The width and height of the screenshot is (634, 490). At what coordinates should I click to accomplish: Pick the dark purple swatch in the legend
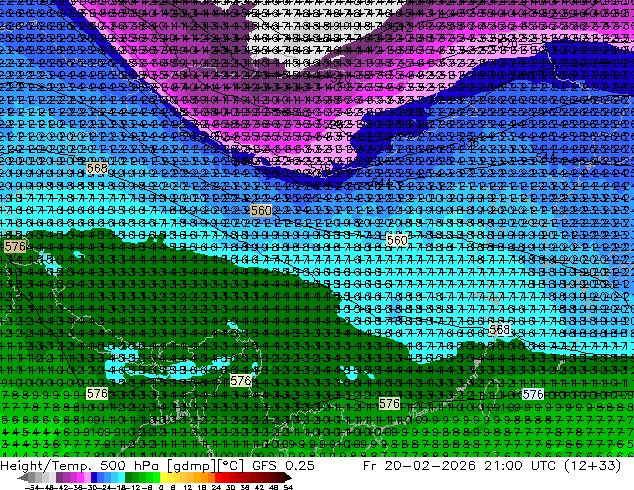59,477
